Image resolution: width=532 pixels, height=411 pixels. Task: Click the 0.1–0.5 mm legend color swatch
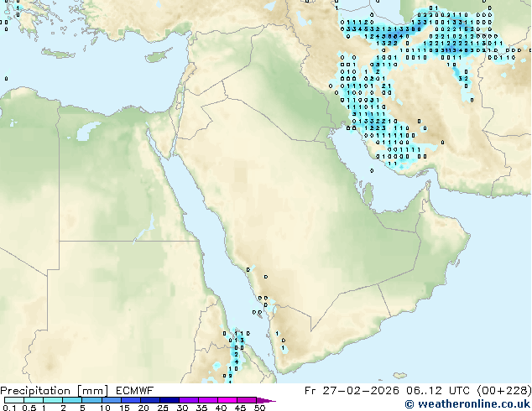pos(14,400)
